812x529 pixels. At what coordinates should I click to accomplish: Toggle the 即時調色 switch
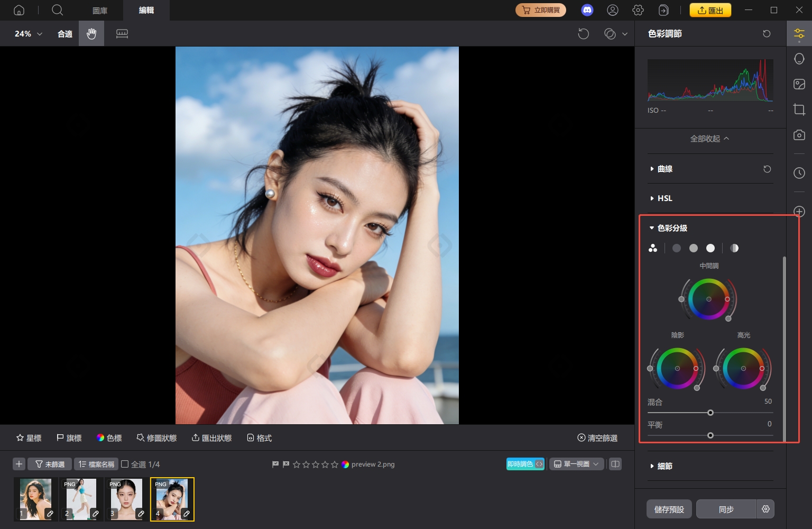pos(525,464)
